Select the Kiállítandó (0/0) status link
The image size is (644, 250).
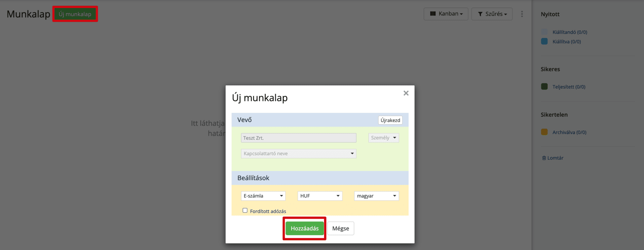click(x=570, y=32)
